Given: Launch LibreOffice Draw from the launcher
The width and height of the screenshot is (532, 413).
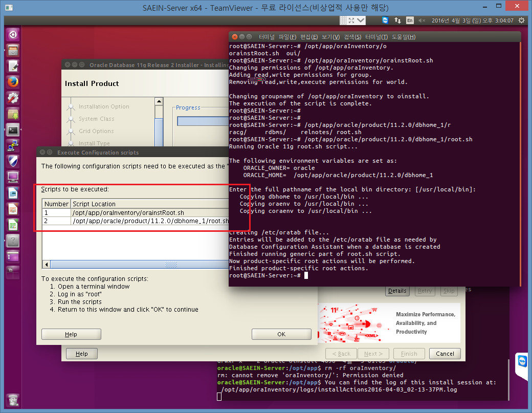Looking at the screenshot, I should 13,193.
